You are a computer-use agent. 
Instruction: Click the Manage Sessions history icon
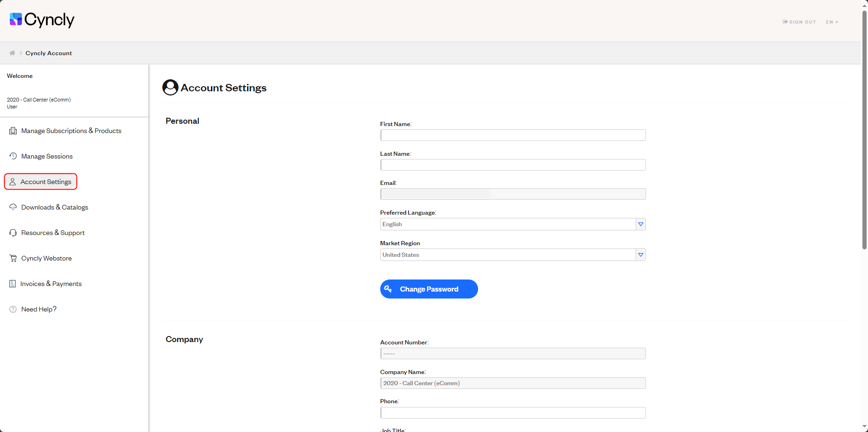pos(13,156)
